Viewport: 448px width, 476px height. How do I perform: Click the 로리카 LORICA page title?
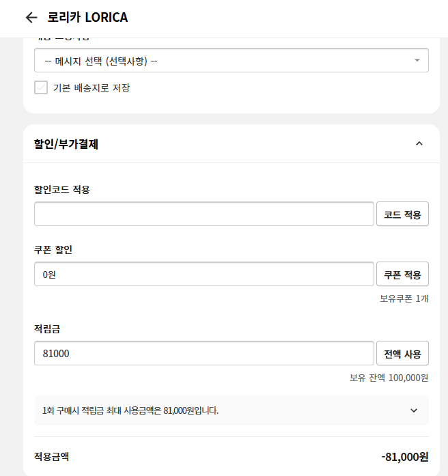87,17
